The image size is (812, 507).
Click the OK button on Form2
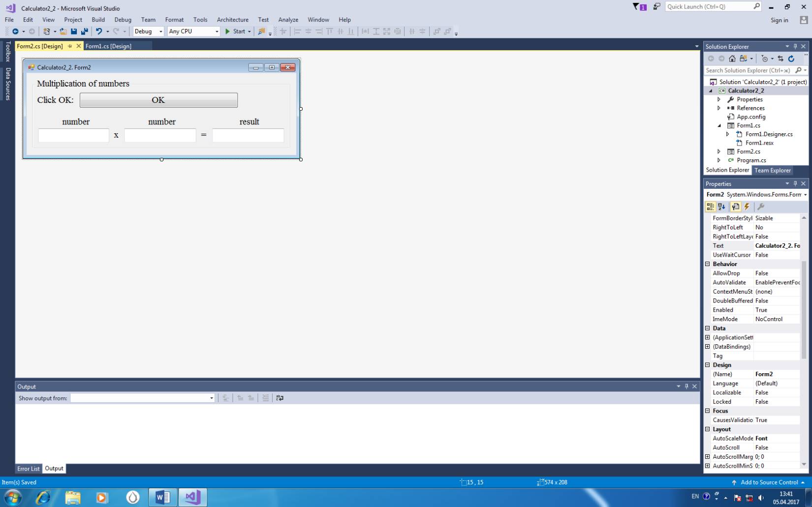[158, 100]
